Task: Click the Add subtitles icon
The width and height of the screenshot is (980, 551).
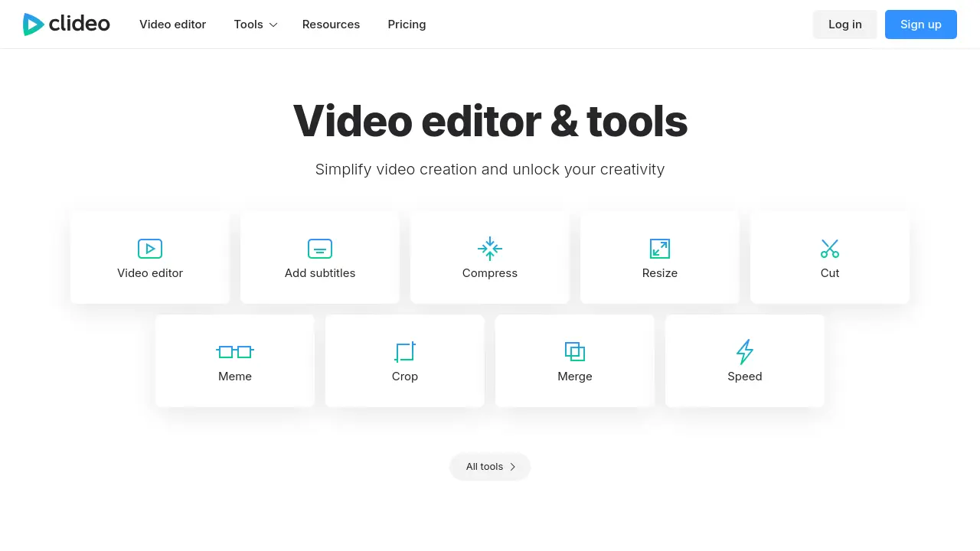Action: [320, 249]
